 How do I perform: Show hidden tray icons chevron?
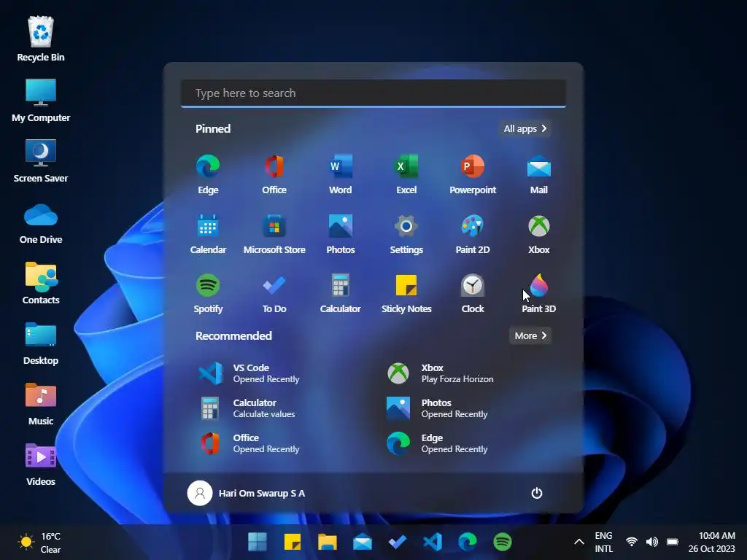578,542
